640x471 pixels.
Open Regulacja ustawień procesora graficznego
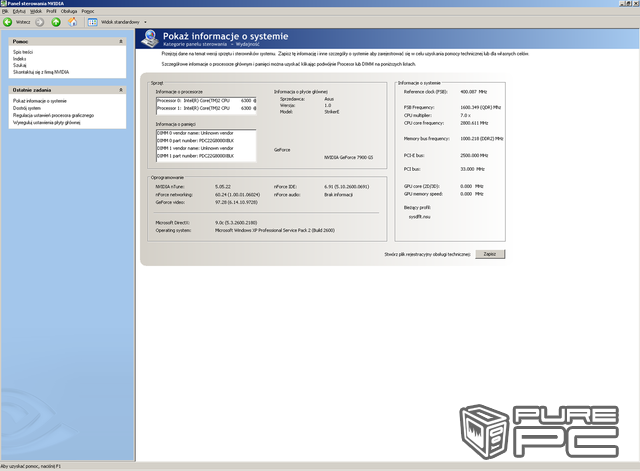coord(53,116)
